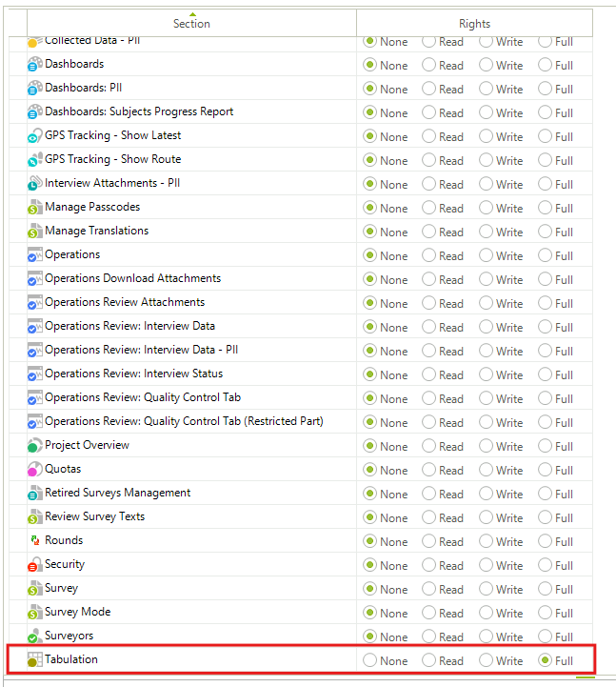This screenshot has height=687, width=616.
Task: Click the Dashboards: PII row icon
Action: (34, 88)
